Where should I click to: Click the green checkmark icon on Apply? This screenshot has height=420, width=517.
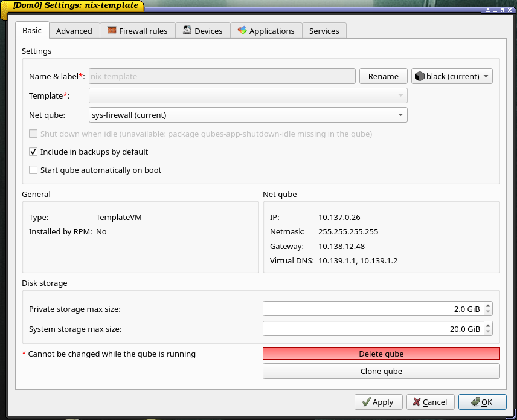(366, 402)
